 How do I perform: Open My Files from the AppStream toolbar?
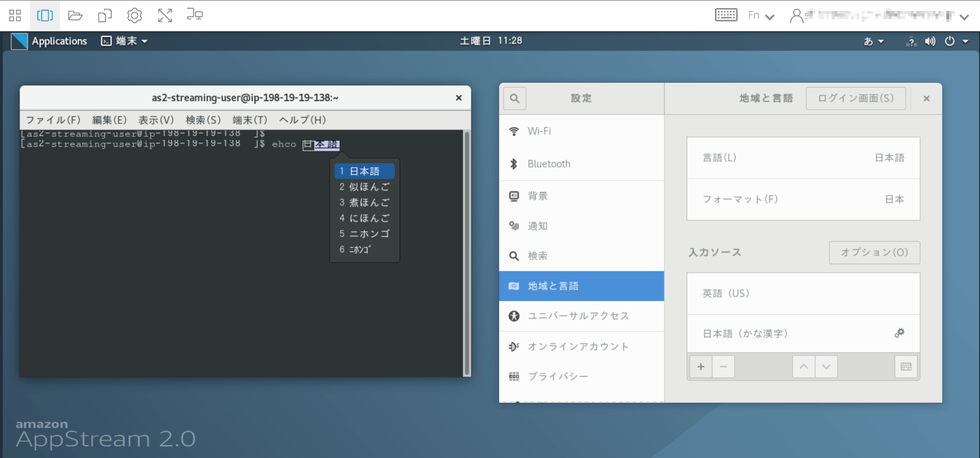point(75,15)
